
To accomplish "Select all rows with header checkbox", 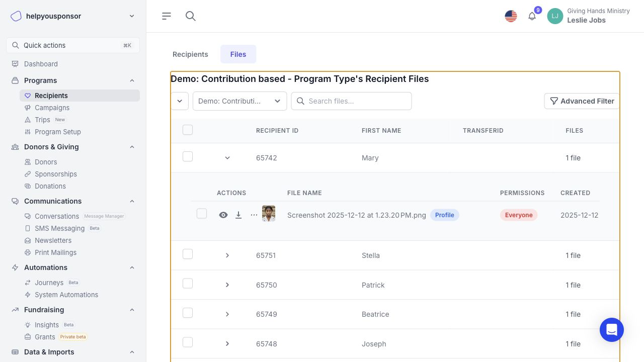I will [188, 130].
